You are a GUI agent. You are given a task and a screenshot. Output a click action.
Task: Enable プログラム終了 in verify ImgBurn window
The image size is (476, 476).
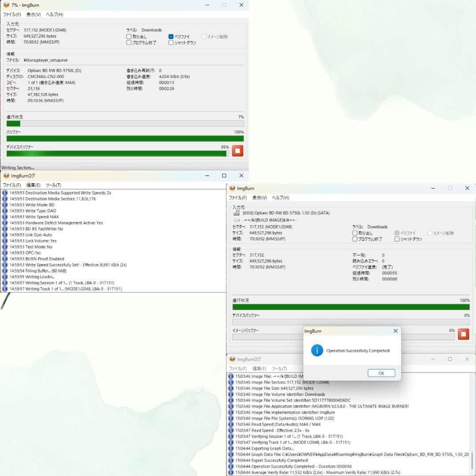click(x=355, y=239)
